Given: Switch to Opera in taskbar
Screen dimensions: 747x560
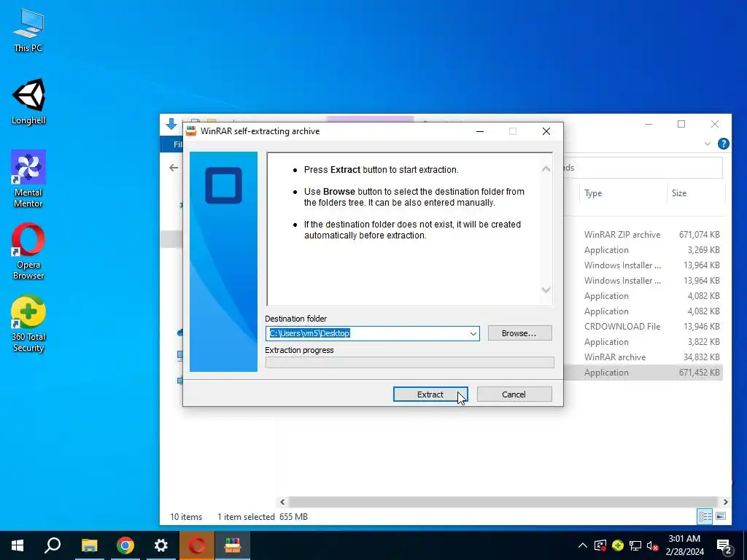Looking at the screenshot, I should coord(196,545).
